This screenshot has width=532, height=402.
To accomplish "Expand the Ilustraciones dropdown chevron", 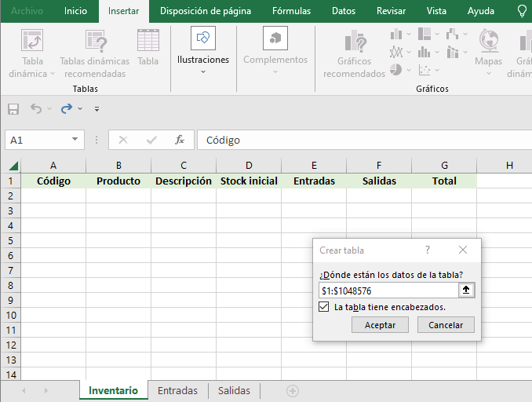I will 203,71.
